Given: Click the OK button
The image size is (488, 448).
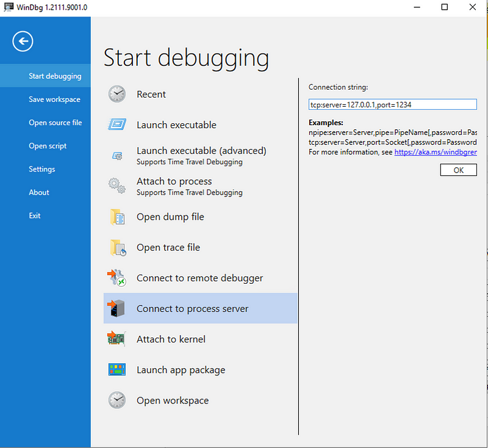Looking at the screenshot, I should (x=458, y=170).
